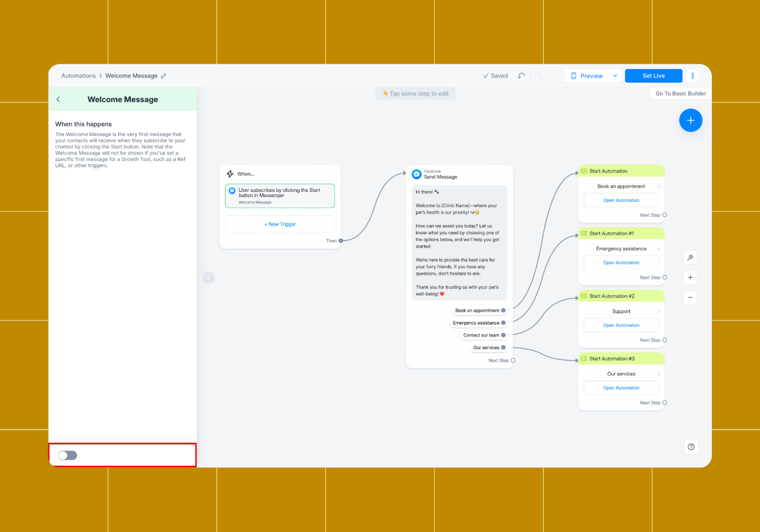Open the Automations breadcrumb
The height and width of the screenshot is (532, 760).
click(79, 76)
